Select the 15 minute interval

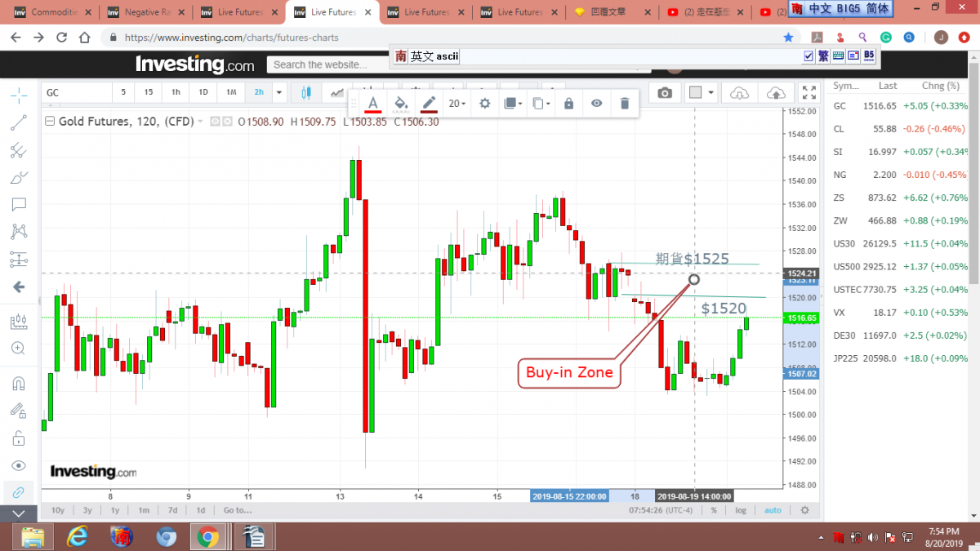click(x=148, y=92)
